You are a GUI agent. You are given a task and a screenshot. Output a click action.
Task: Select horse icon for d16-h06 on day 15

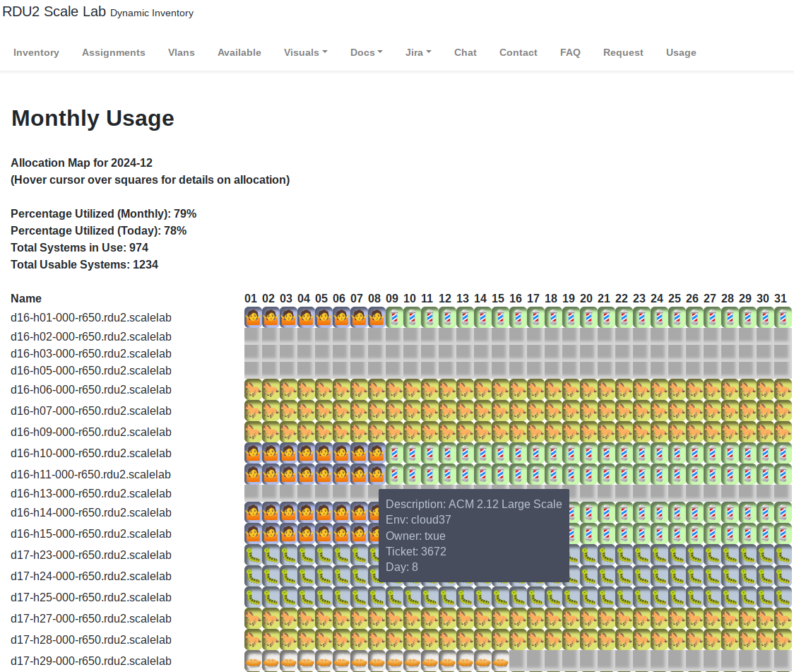pyautogui.click(x=500, y=389)
